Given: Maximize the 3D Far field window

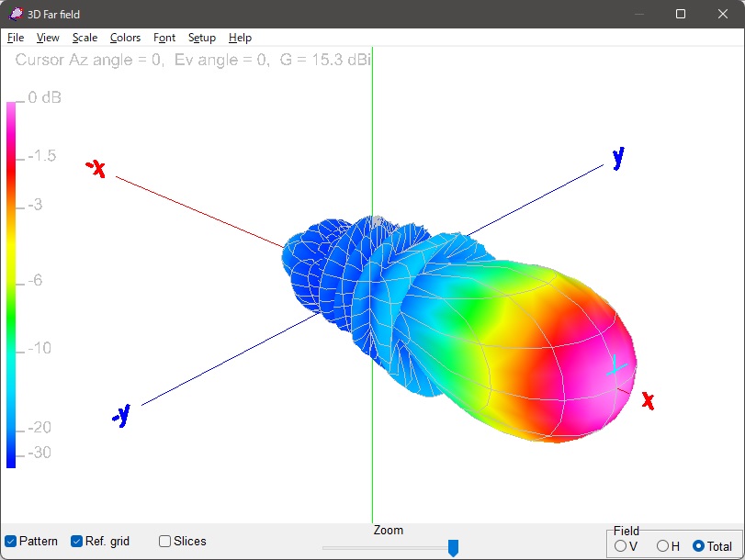Looking at the screenshot, I should coord(681,14).
